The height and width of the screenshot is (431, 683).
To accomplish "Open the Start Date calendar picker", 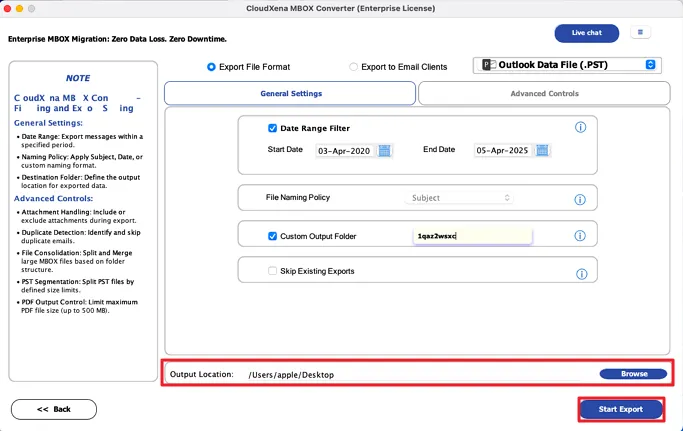I will coord(384,151).
